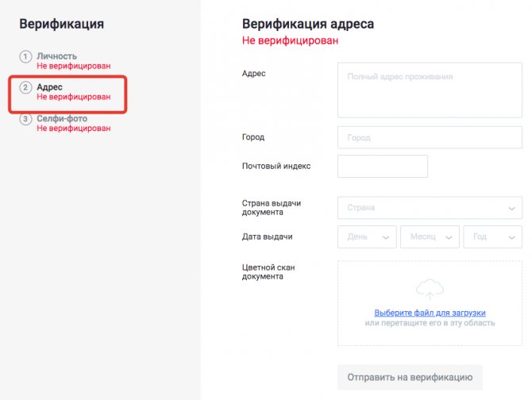Screen dimensions: 532x400
Task: Go to the Селфи-фото verification step
Action: (62, 119)
